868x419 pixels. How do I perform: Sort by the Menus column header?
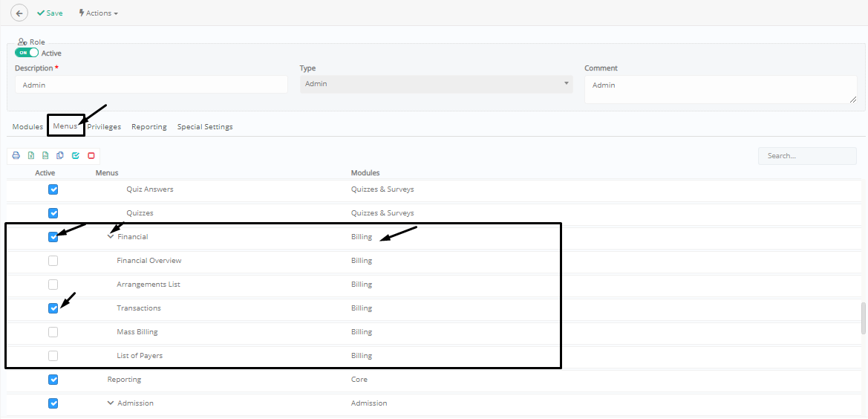[107, 172]
